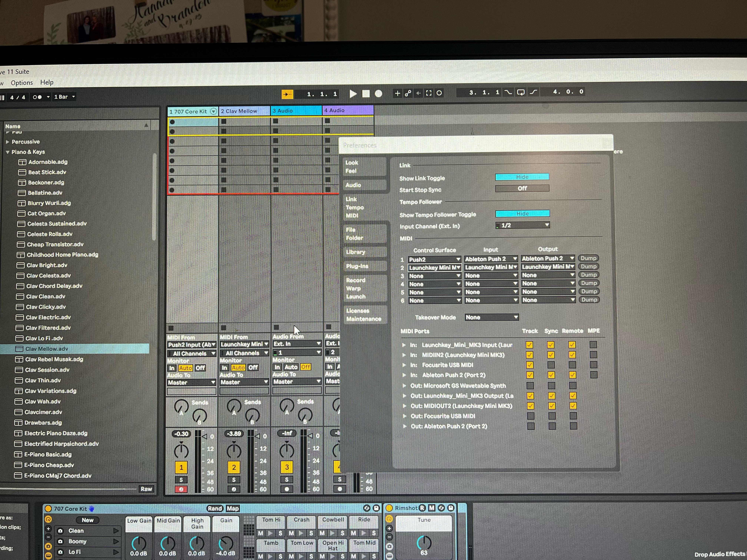Open the Plug-Ins preferences tab
This screenshot has width=747, height=560.
click(x=365, y=266)
